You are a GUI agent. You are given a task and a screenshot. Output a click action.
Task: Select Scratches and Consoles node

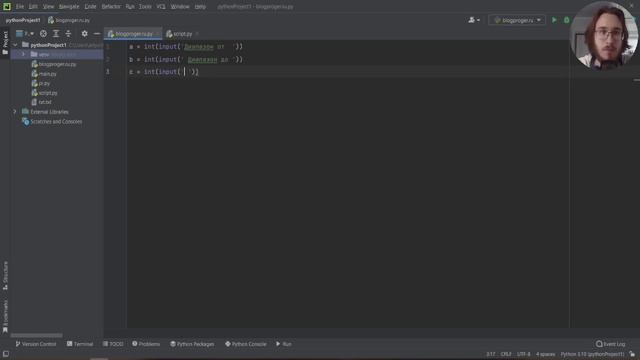point(52,122)
